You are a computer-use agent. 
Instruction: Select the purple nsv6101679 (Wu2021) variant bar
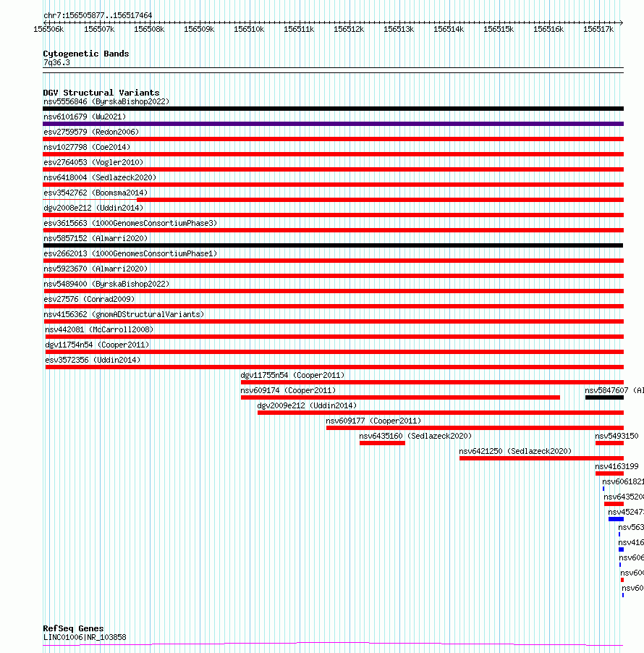[x=333, y=124]
